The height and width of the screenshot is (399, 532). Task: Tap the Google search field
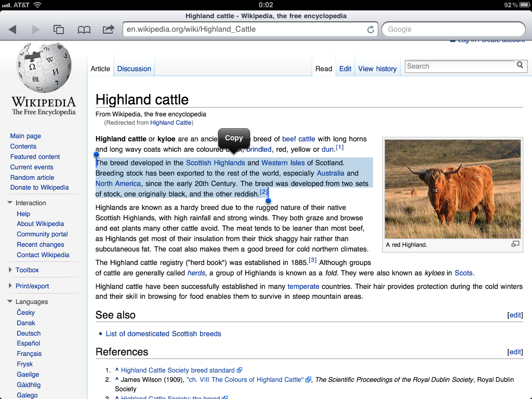[453, 29]
